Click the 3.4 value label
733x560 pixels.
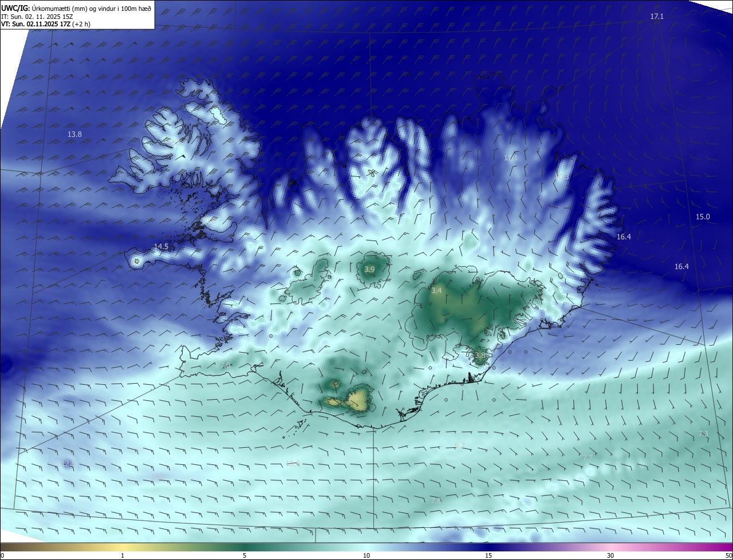(436, 290)
